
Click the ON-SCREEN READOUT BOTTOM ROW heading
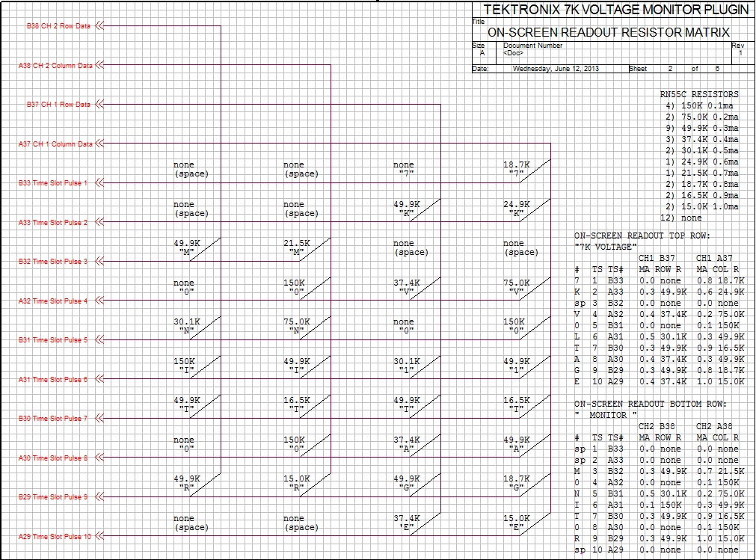click(x=650, y=404)
